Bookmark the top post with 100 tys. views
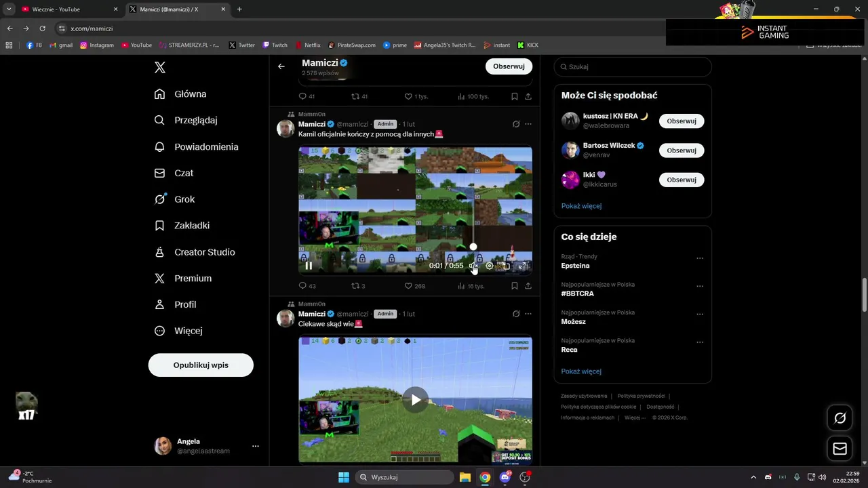868x488 pixels. [515, 96]
